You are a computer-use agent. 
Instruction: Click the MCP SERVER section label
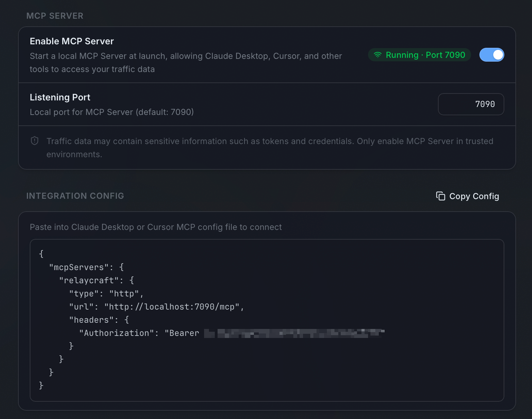(x=55, y=16)
